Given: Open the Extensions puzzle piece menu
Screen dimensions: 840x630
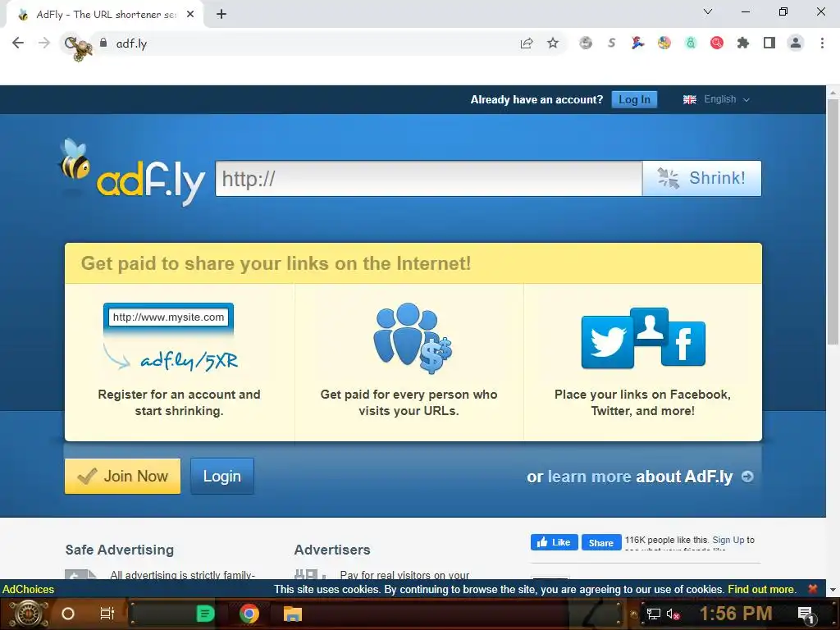Looking at the screenshot, I should click(x=743, y=43).
